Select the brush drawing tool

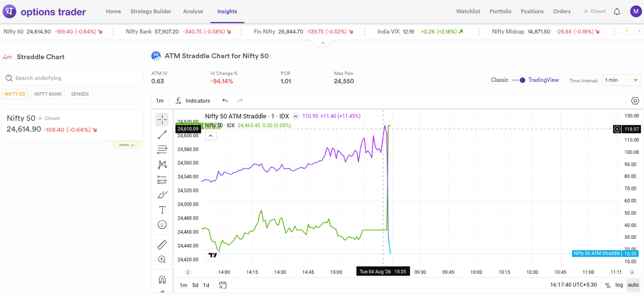[162, 195]
